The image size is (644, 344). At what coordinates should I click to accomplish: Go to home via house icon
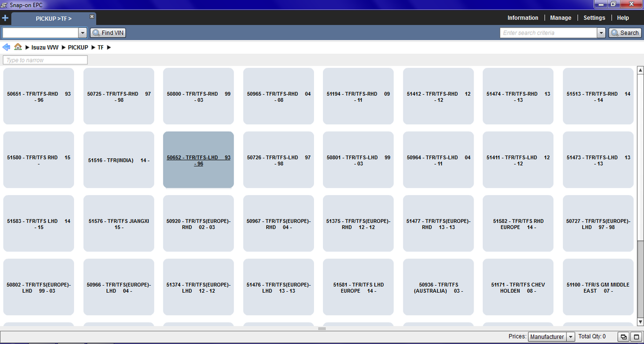(x=18, y=47)
